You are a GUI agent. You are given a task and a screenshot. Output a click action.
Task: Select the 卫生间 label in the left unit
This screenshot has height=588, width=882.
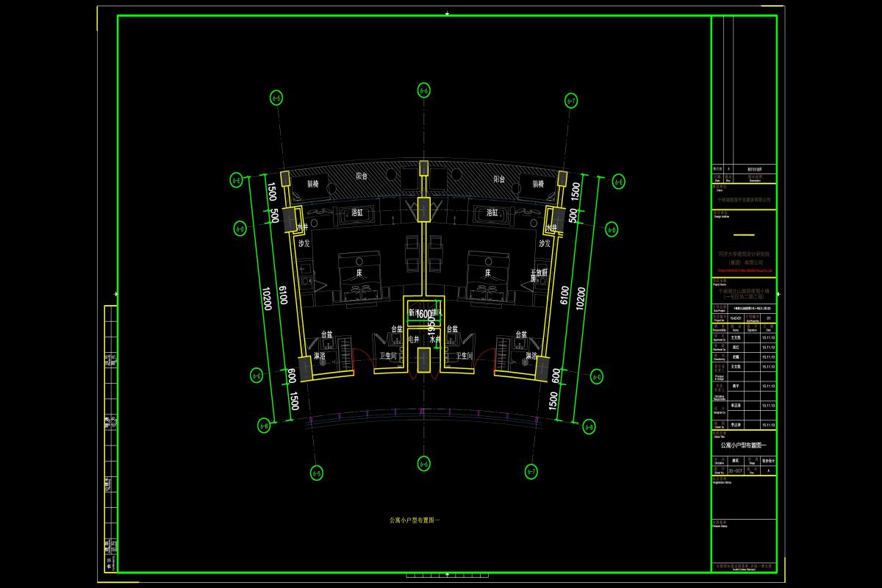click(388, 356)
